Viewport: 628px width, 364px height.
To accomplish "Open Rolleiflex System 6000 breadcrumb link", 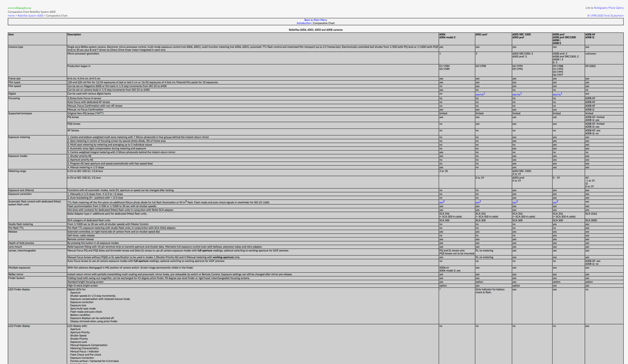I will tap(31, 15).
